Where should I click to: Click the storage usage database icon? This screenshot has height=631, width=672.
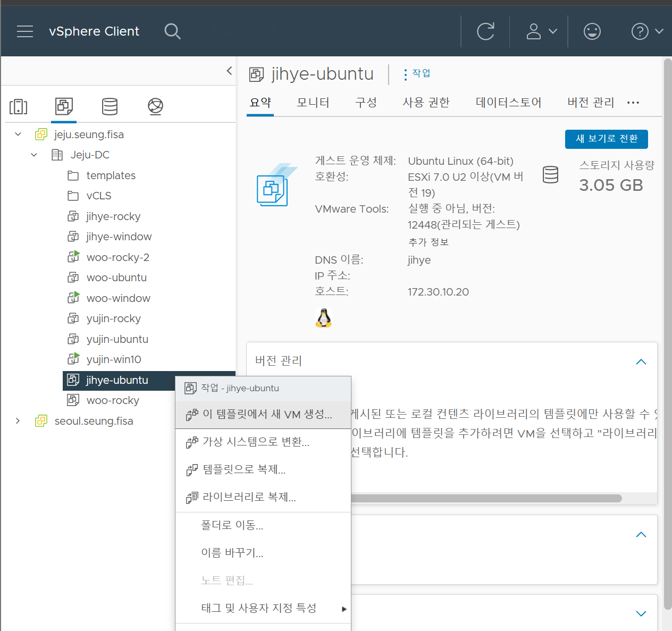pos(550,174)
